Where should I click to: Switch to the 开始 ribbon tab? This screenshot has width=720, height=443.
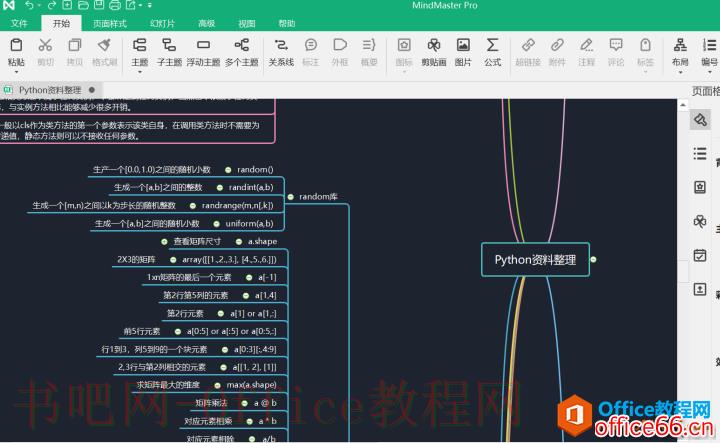pos(61,23)
